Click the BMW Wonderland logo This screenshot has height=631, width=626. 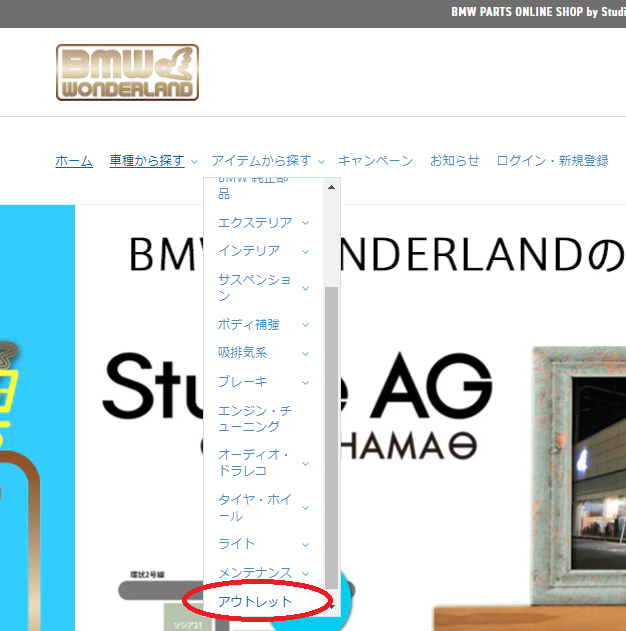pos(127,72)
